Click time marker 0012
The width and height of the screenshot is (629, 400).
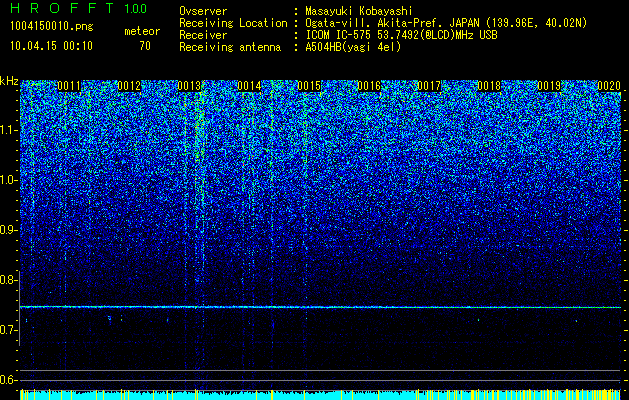click(x=129, y=86)
